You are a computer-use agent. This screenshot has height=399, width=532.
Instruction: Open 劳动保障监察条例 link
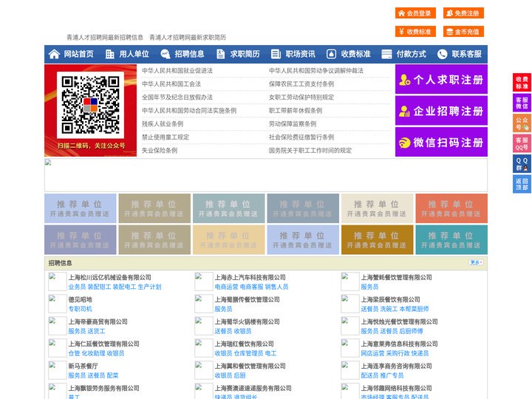(293, 124)
